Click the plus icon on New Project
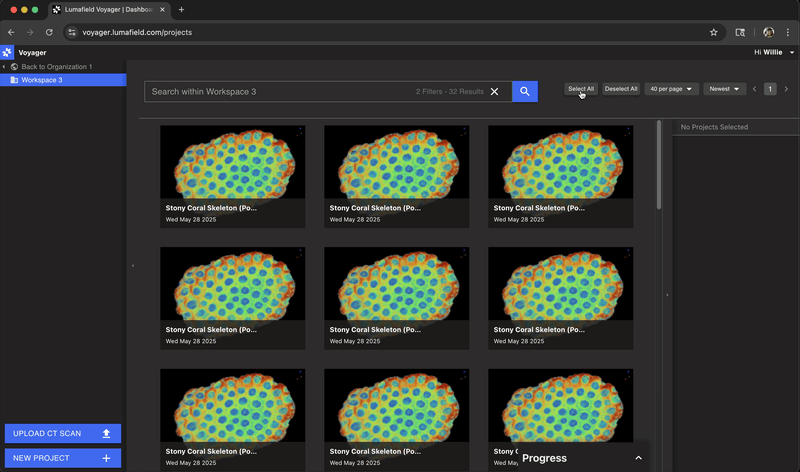This screenshot has height=472, width=800. [106, 458]
